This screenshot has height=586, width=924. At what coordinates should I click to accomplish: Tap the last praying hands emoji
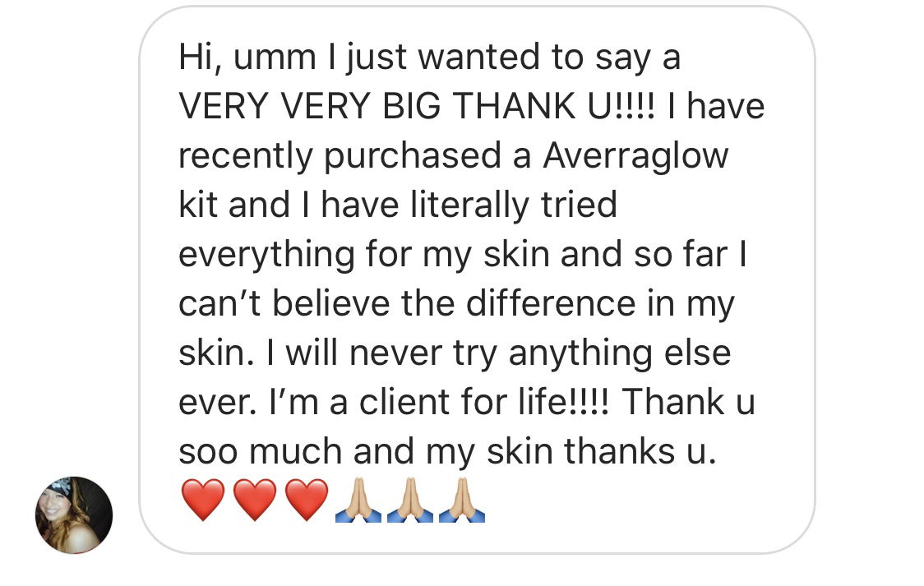[462, 500]
